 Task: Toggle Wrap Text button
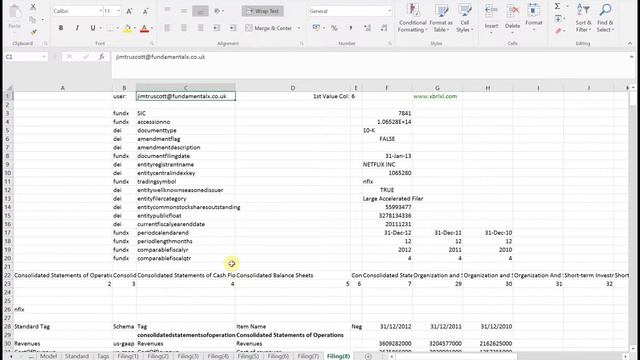pos(262,11)
